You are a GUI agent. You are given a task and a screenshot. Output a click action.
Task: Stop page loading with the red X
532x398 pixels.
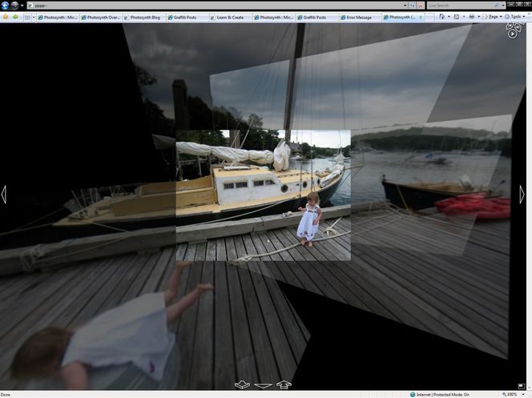[421, 6]
